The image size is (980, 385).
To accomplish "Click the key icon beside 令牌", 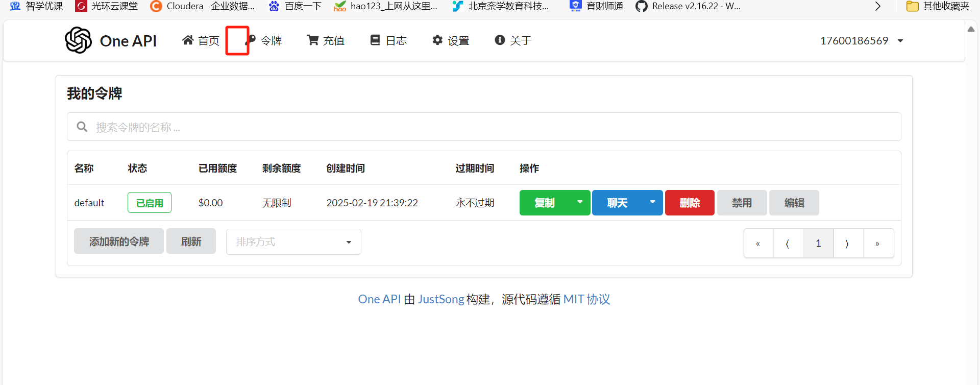I will pyautogui.click(x=251, y=40).
